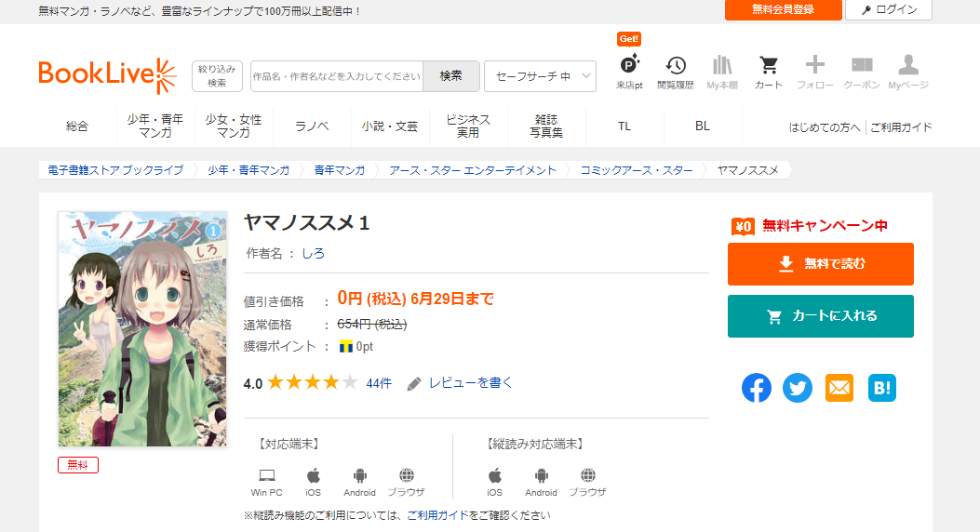The image size is (980, 532).
Task: Open Myページ profile icon
Action: pyautogui.click(x=908, y=66)
